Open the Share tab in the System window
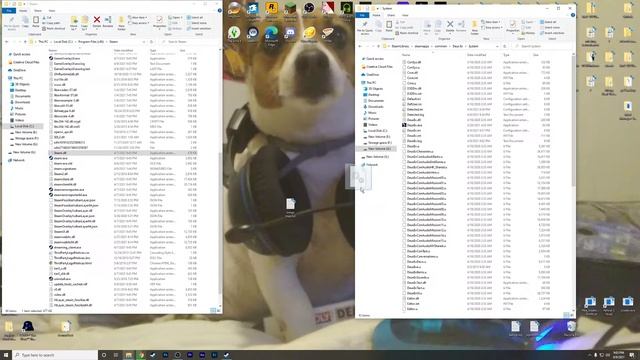 pos(391,15)
